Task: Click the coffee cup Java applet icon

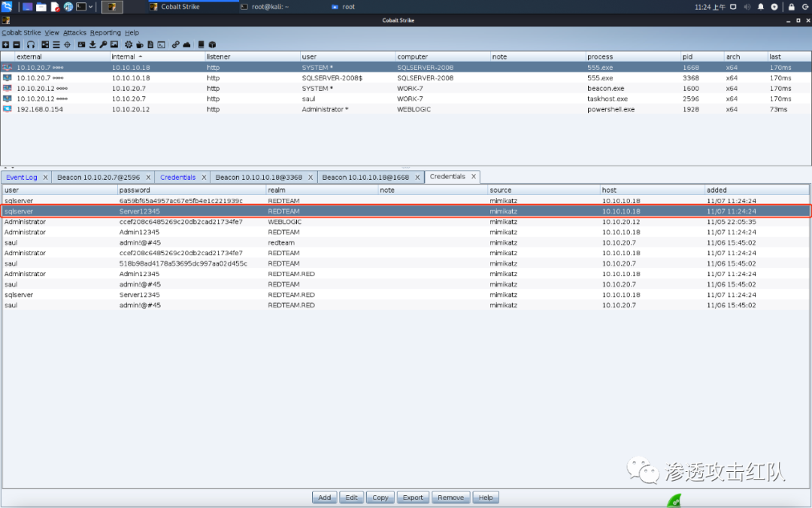Action: coord(140,44)
